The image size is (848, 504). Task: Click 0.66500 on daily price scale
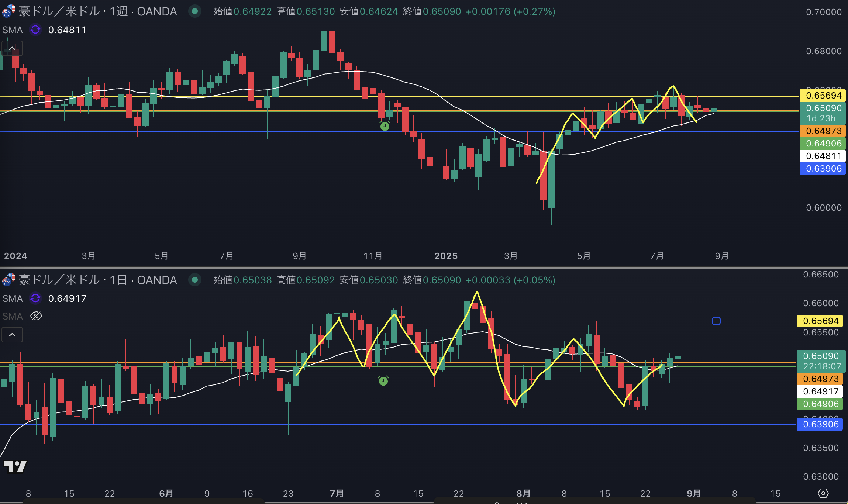[x=821, y=275]
